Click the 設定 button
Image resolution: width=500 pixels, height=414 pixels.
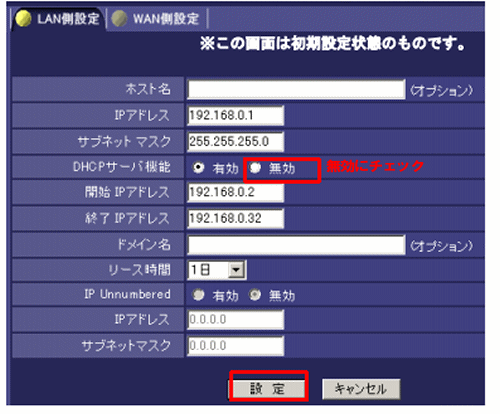click(x=268, y=388)
